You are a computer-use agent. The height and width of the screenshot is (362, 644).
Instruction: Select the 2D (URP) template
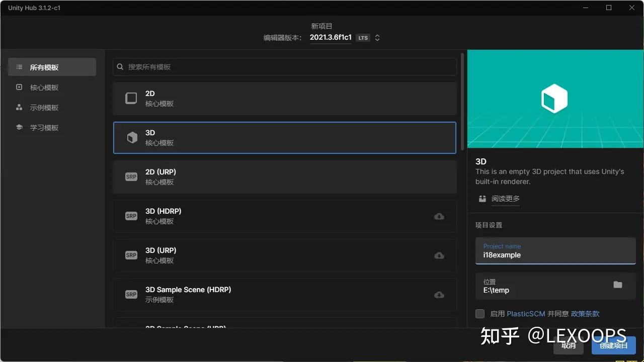point(284,177)
